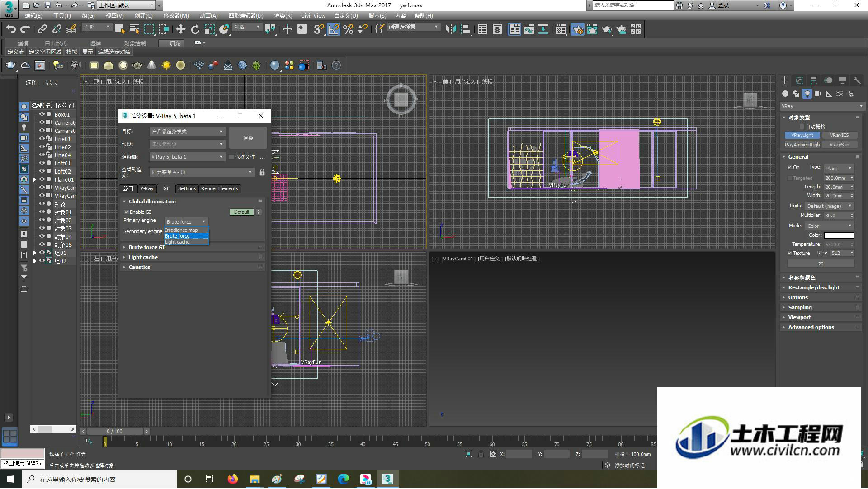Toggle the 自动栅格 checkbox
Screen dimensions: 868x489
pyautogui.click(x=802, y=127)
